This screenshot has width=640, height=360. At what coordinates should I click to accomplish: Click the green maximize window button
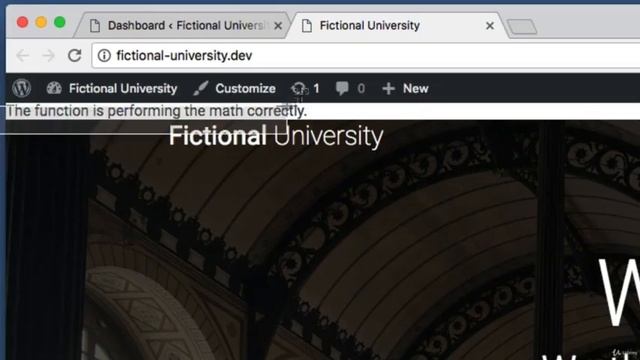[x=60, y=22]
